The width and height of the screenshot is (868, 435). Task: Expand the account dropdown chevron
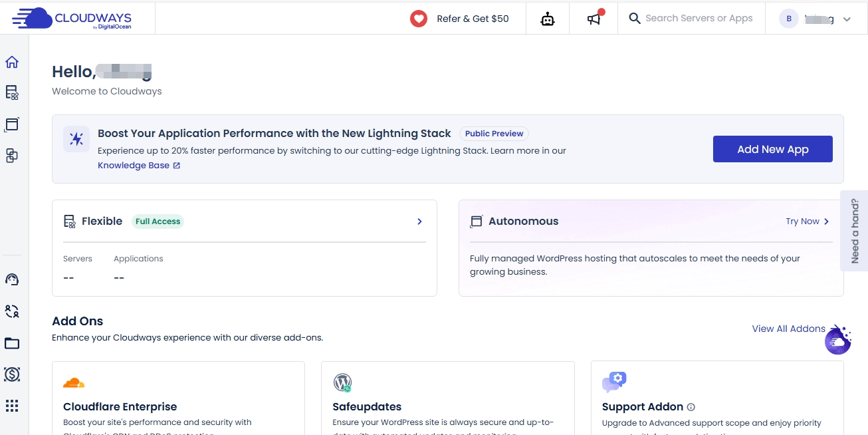coord(847,19)
